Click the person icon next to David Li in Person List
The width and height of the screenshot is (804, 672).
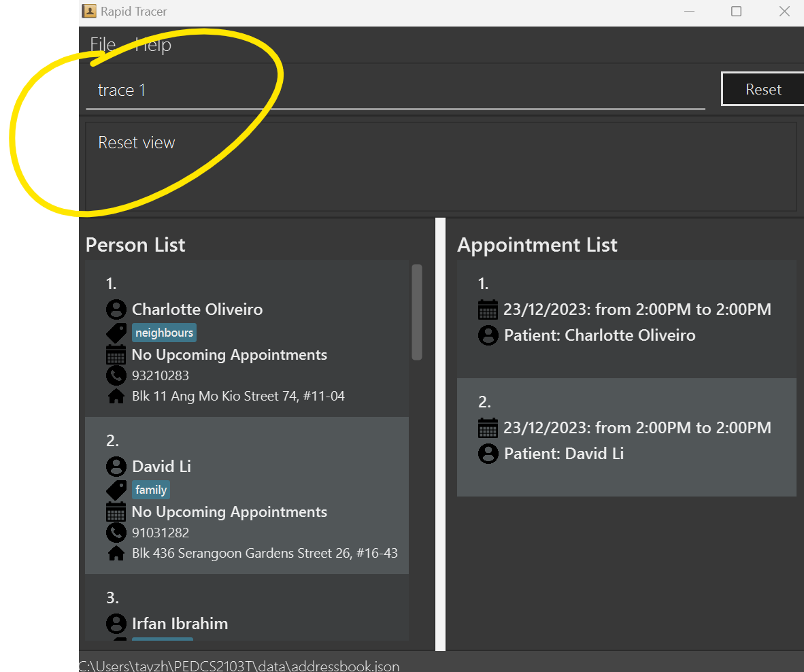click(116, 467)
